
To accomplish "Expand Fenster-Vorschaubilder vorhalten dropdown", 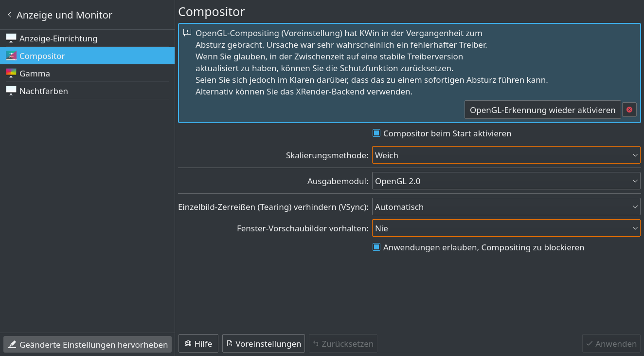I will (506, 228).
